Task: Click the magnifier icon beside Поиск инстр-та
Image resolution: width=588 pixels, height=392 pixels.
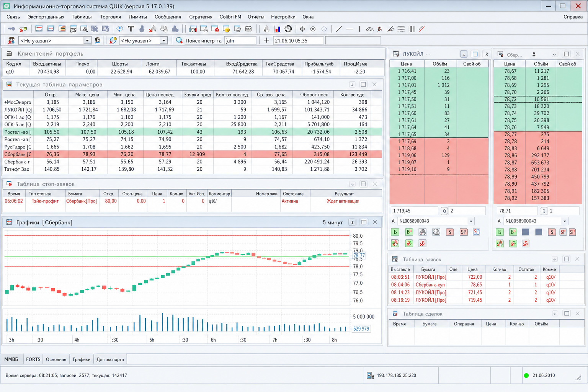Action: click(179, 40)
